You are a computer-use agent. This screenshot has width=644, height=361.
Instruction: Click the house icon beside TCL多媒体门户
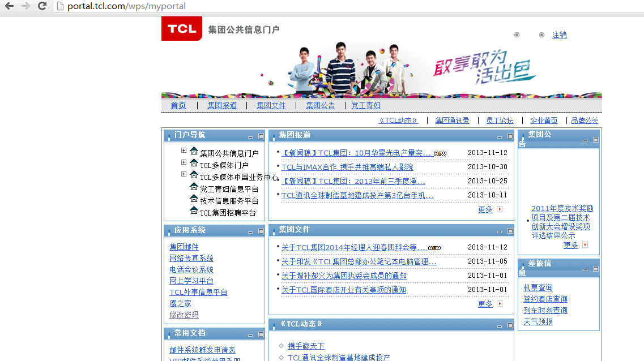194,163
